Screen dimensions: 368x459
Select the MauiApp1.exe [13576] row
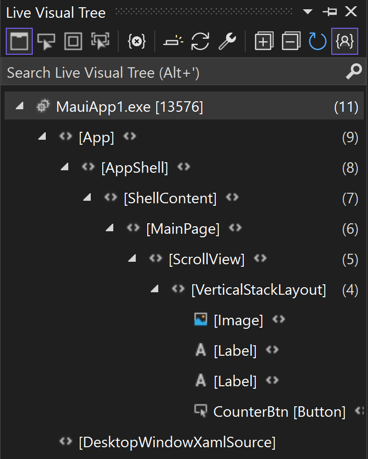[184, 107]
